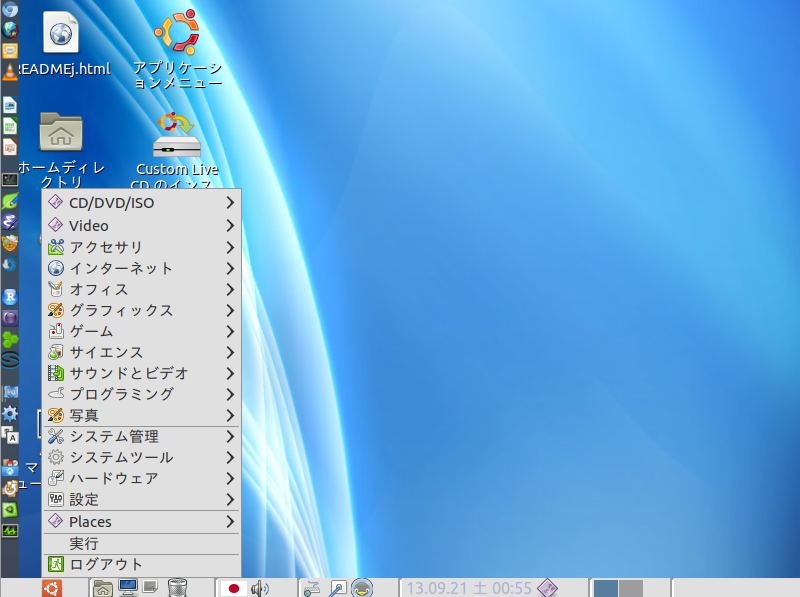Launch the blue swirl application in side panel

click(x=10, y=264)
